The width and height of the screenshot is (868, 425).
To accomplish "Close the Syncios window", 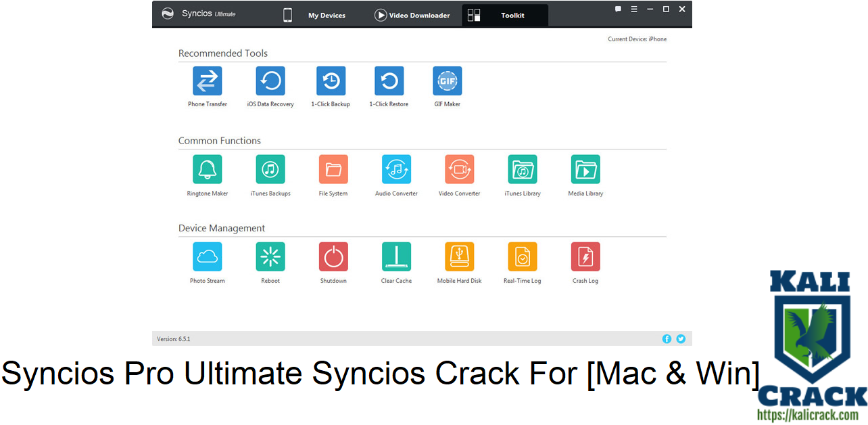I will click(682, 9).
